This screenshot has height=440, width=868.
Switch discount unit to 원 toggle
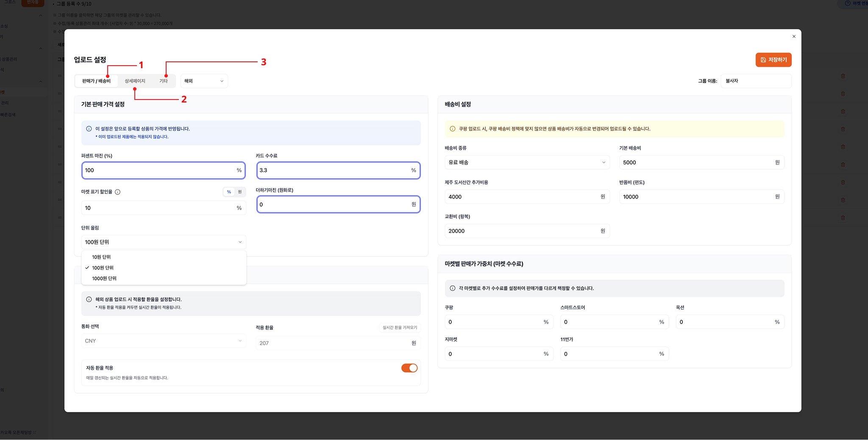click(x=240, y=192)
